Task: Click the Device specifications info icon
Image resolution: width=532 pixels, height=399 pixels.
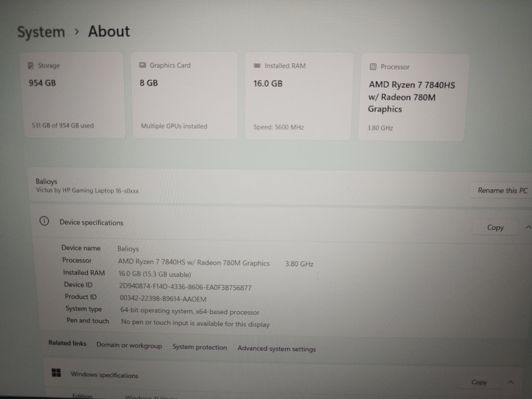Action: point(44,221)
